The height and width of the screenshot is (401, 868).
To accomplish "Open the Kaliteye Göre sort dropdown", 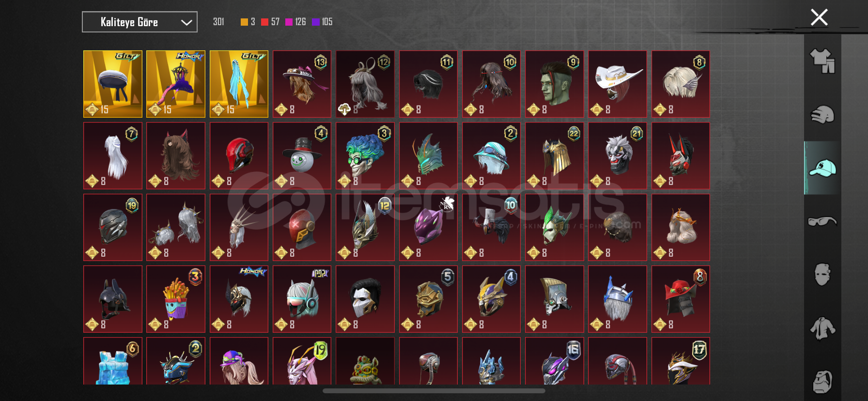I will point(139,22).
